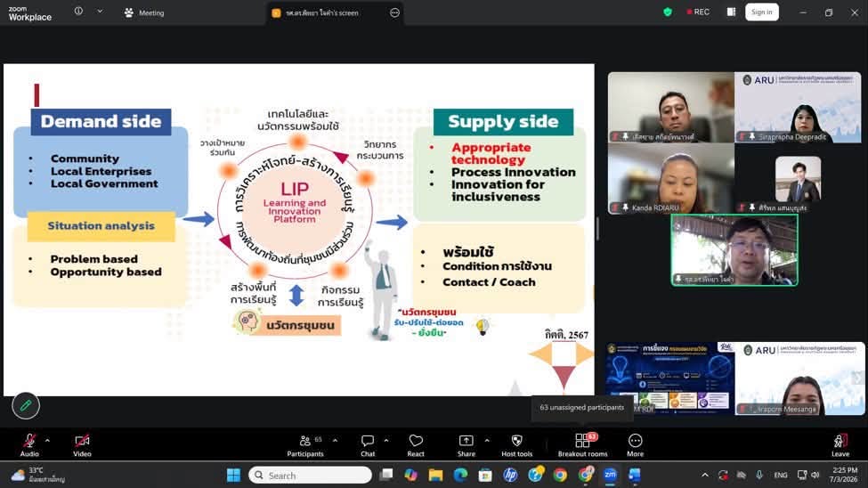Click the green annotation pencil button
The width and height of the screenshot is (868, 488).
pos(26,405)
